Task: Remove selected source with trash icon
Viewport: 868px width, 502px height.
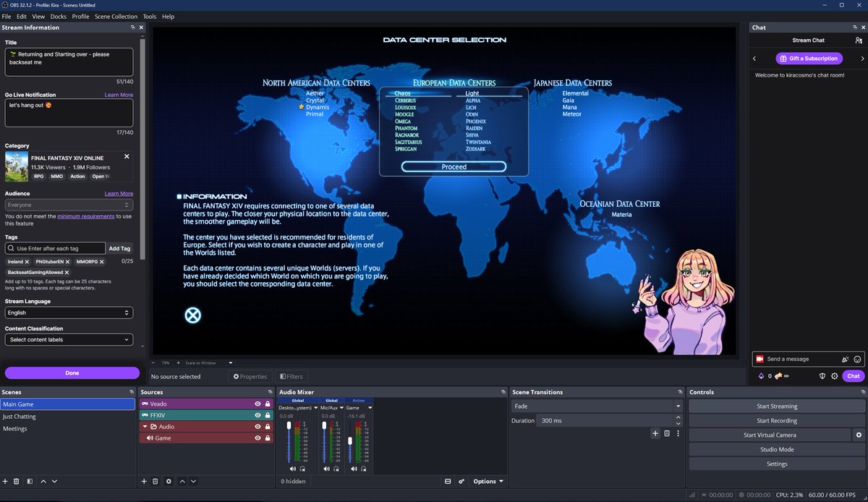Action: 156,481
